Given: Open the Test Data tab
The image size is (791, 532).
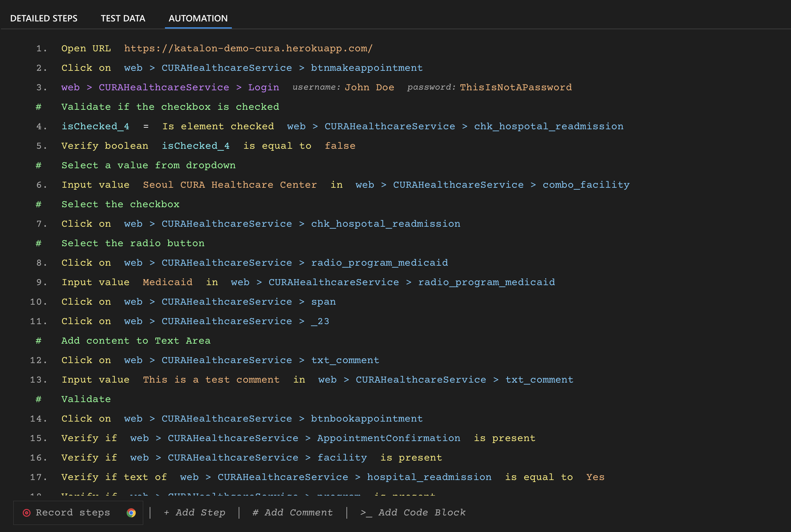Looking at the screenshot, I should click(123, 18).
